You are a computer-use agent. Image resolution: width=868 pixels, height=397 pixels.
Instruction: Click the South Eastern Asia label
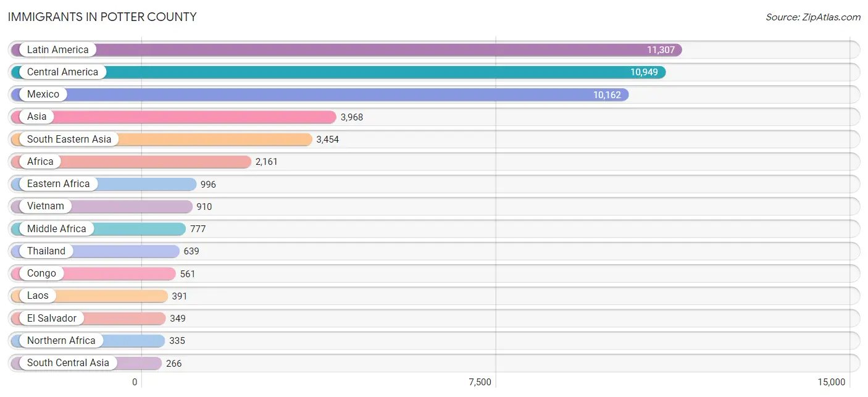pos(69,140)
